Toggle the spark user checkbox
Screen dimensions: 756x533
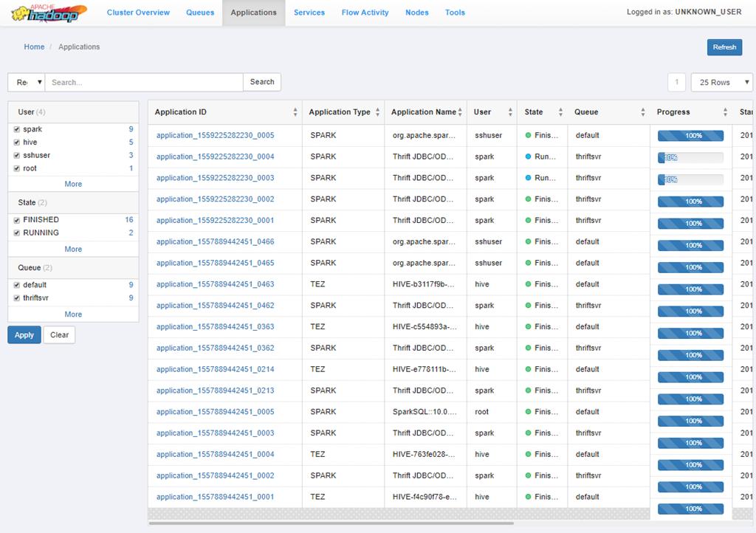pyautogui.click(x=17, y=130)
